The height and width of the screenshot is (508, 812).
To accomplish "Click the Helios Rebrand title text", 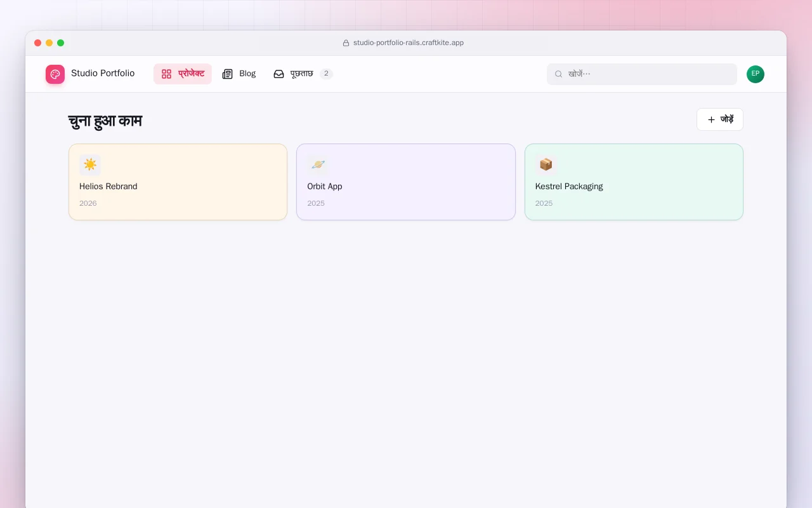I will [x=108, y=187].
